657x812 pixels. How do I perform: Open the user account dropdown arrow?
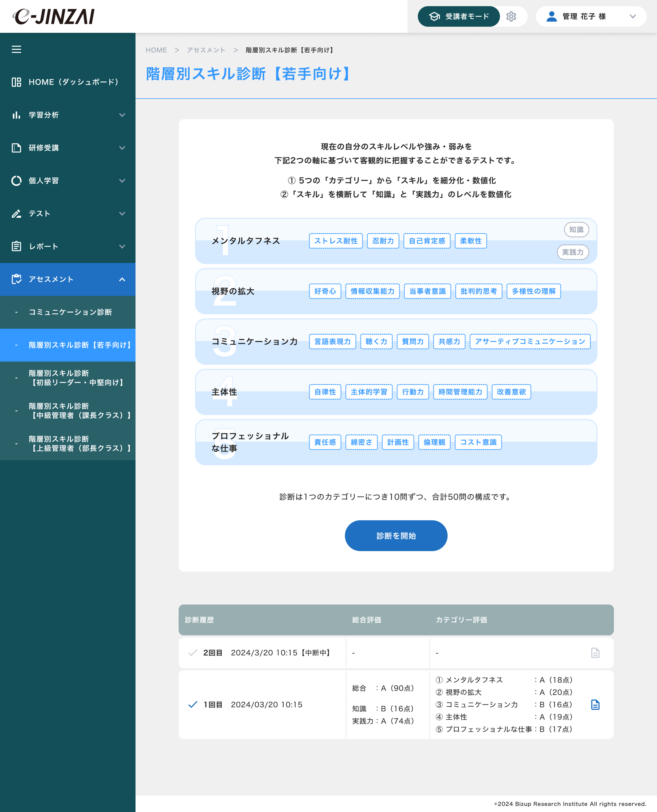(x=632, y=16)
